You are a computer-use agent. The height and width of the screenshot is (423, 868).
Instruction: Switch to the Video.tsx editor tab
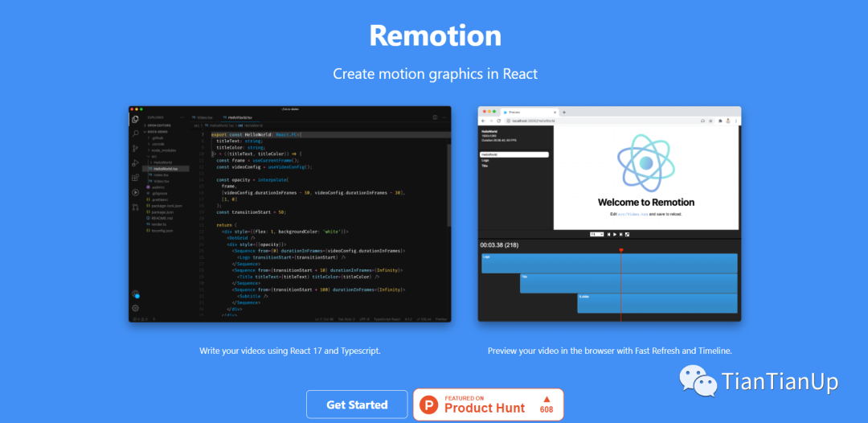point(202,117)
